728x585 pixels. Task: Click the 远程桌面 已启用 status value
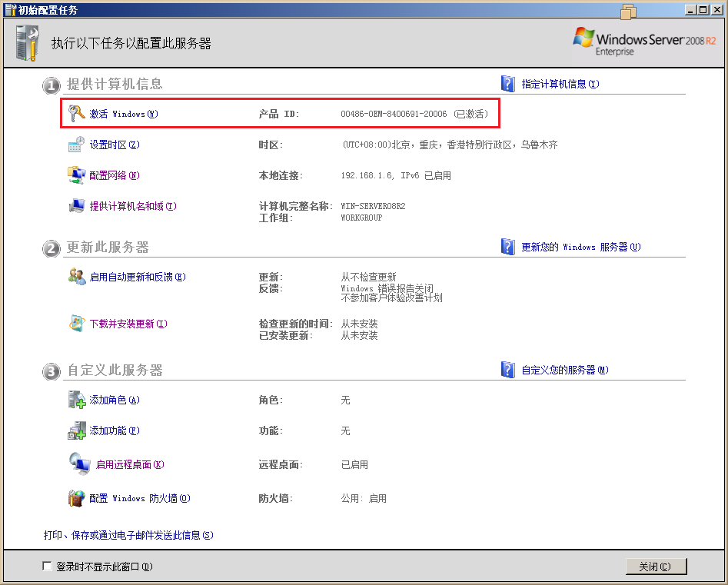[x=354, y=465]
